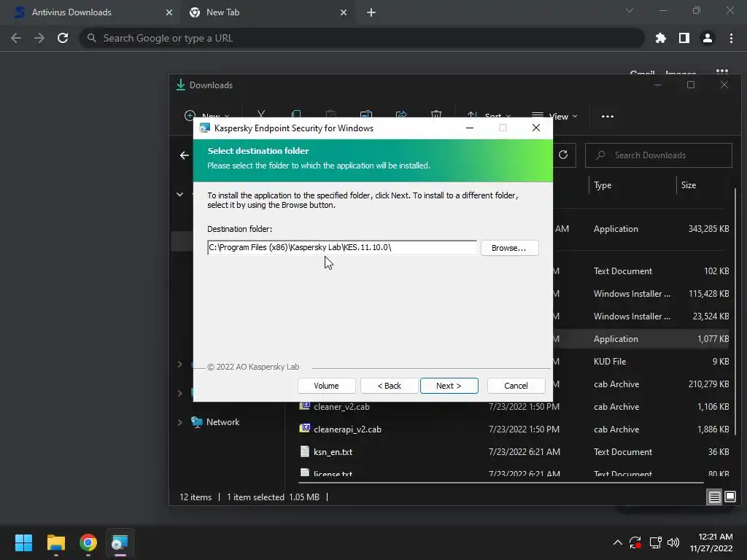747x560 pixels.
Task: Click the Copy icon in Explorer toolbar
Action: click(296, 114)
